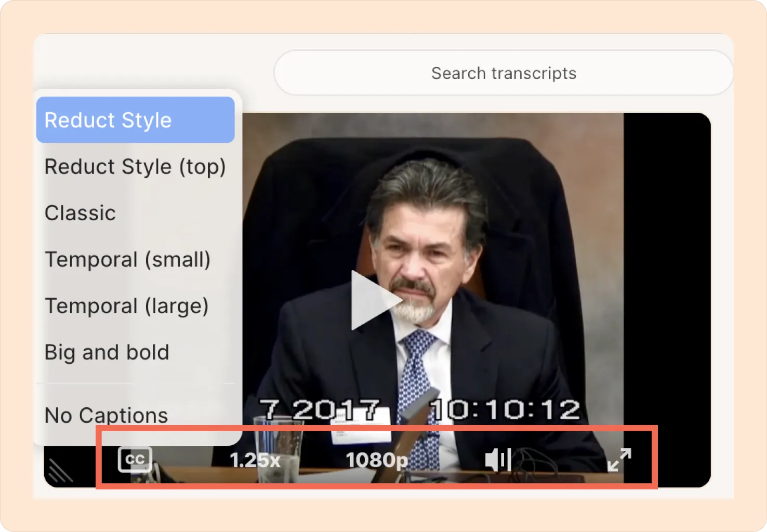
Task: Choose Reduct Style (top) caption option
Action: 135,167
